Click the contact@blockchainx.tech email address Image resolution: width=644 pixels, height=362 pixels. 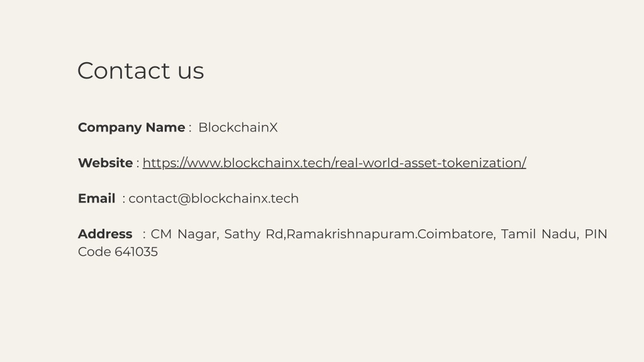[213, 199]
